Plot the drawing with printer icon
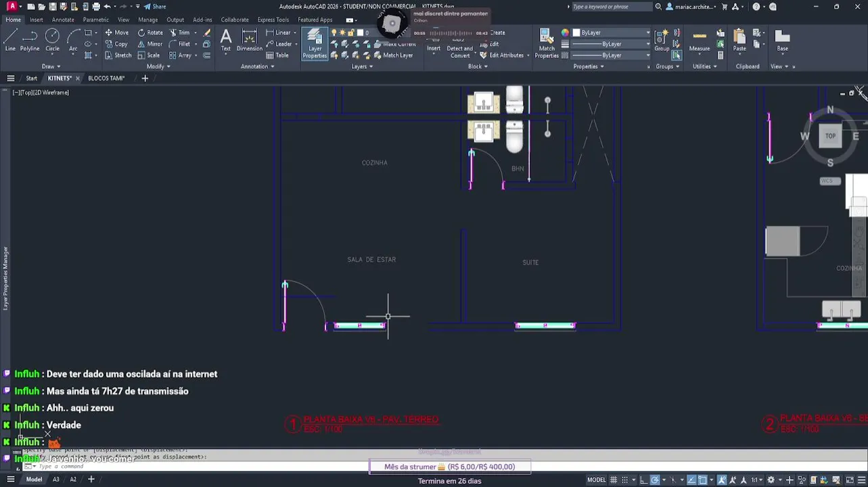 tap(95, 7)
